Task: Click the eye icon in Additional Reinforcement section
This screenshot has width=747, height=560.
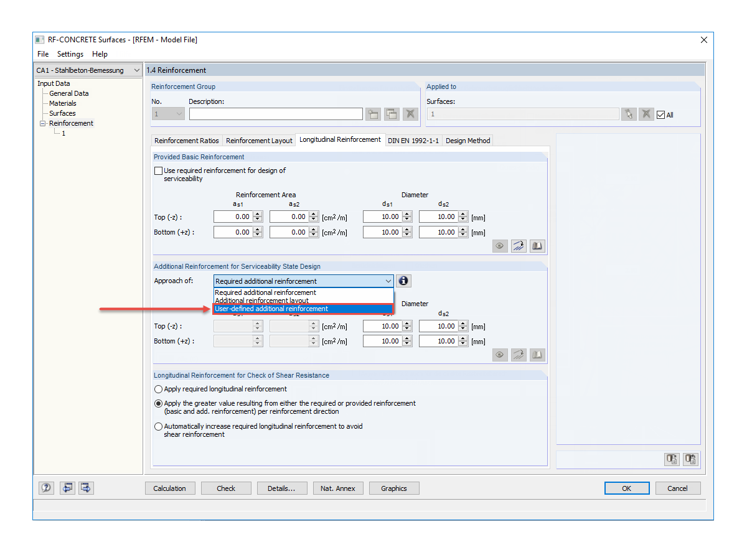Action: 500,355
